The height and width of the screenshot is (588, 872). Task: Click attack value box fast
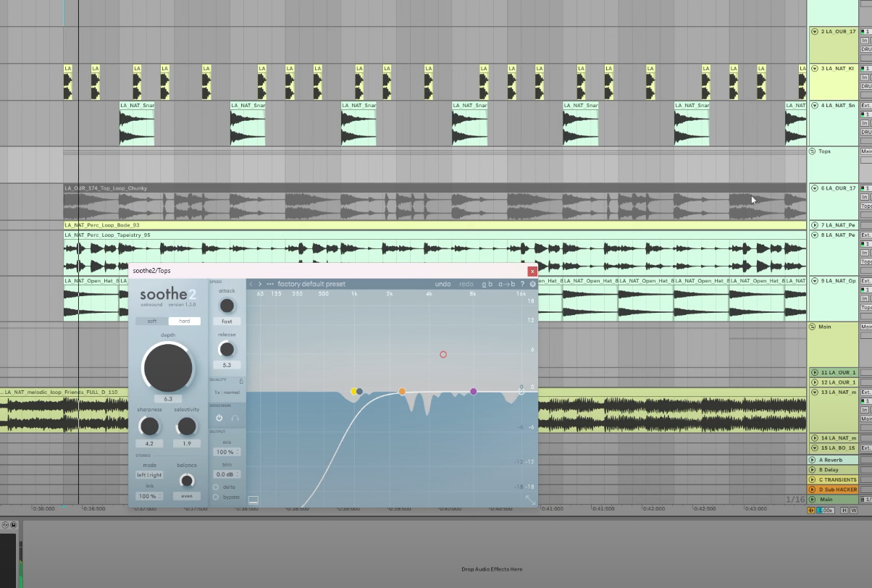click(227, 321)
